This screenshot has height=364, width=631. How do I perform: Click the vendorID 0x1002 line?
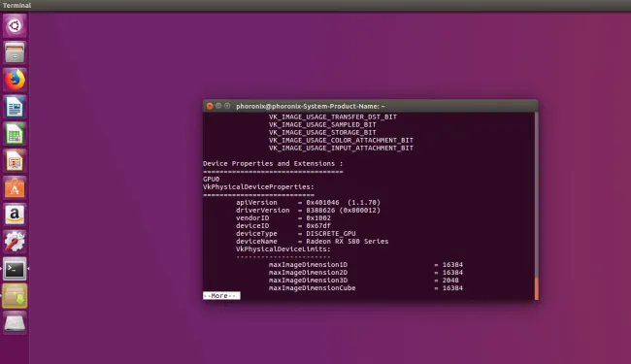pyautogui.click(x=283, y=218)
